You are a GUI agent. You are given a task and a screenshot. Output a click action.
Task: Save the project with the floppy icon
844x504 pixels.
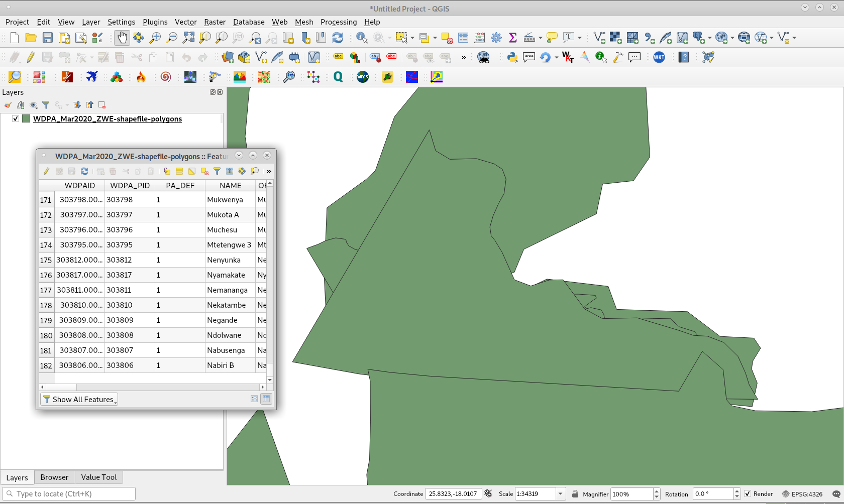pyautogui.click(x=48, y=38)
